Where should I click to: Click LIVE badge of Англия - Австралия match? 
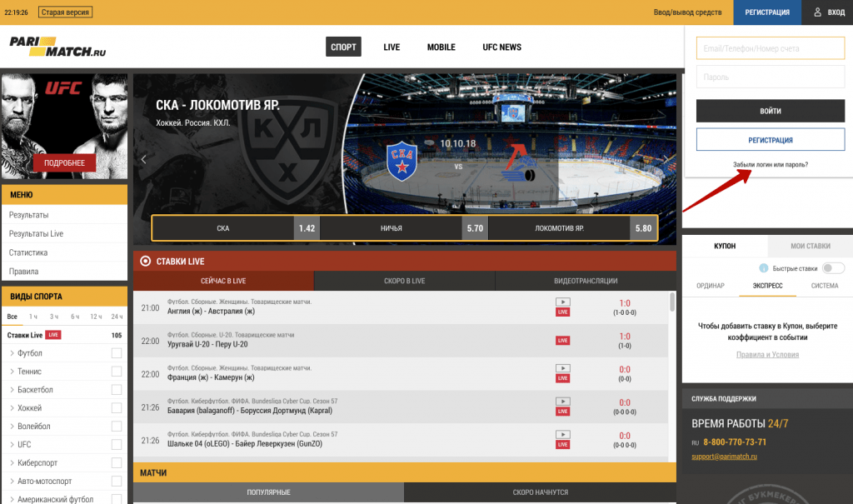(x=562, y=312)
